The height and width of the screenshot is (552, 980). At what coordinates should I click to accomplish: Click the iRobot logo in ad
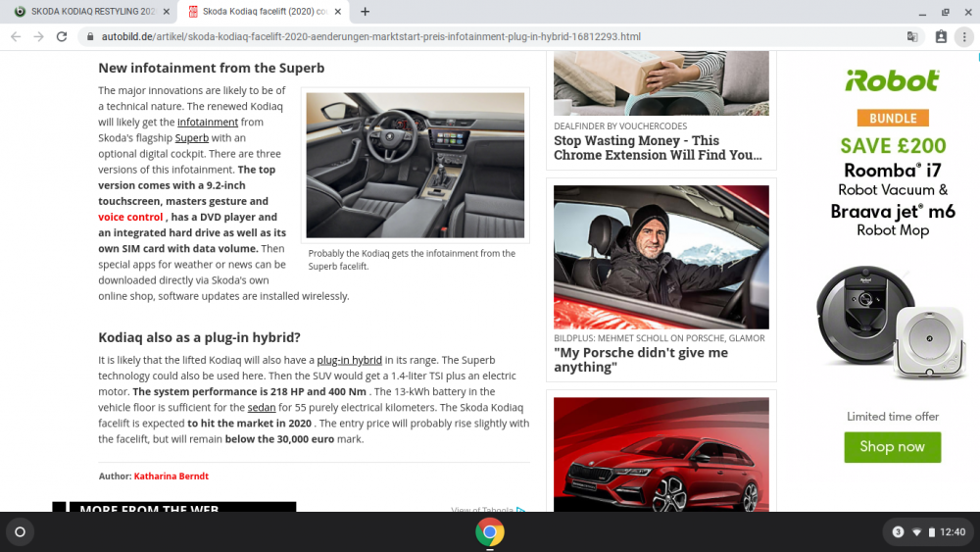(892, 81)
